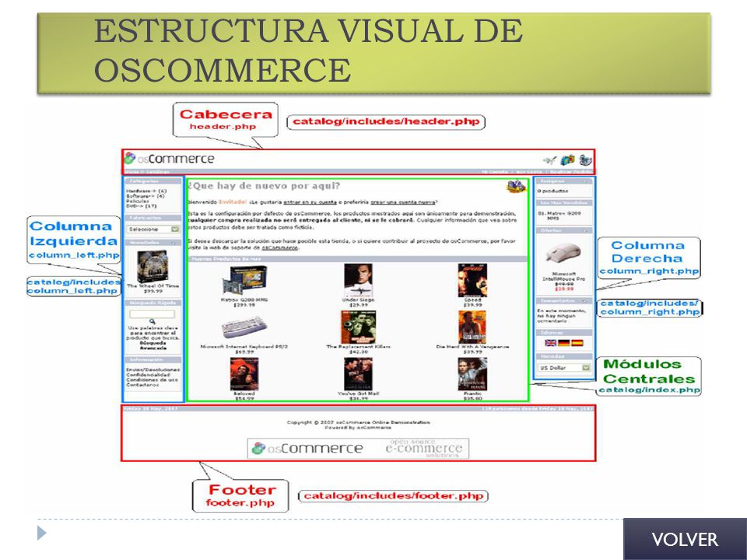Click the arrow in the Comentarios box header
This screenshot has width=747, height=560.
(x=584, y=301)
